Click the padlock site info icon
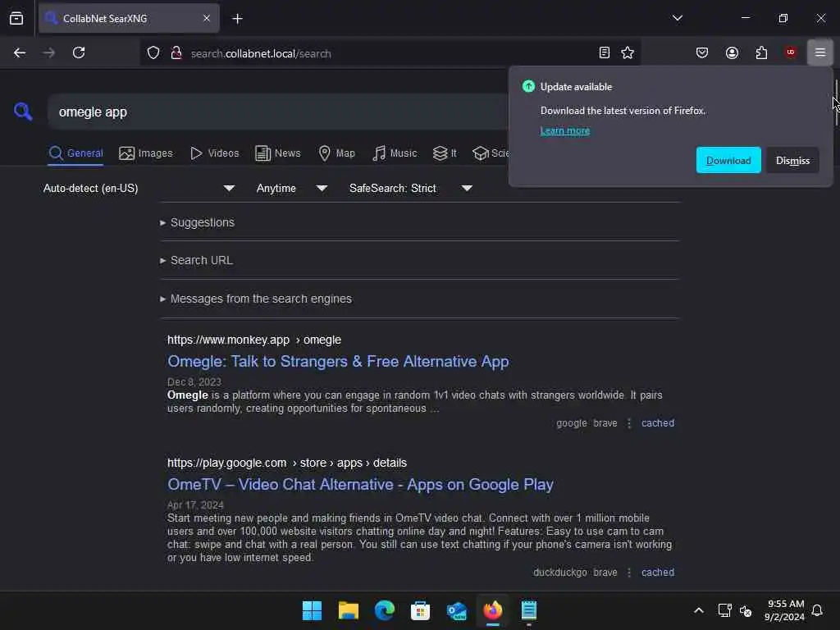 [176, 53]
